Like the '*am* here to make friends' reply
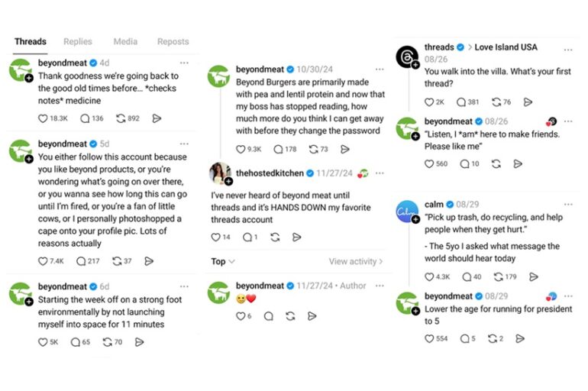 pyautogui.click(x=430, y=163)
